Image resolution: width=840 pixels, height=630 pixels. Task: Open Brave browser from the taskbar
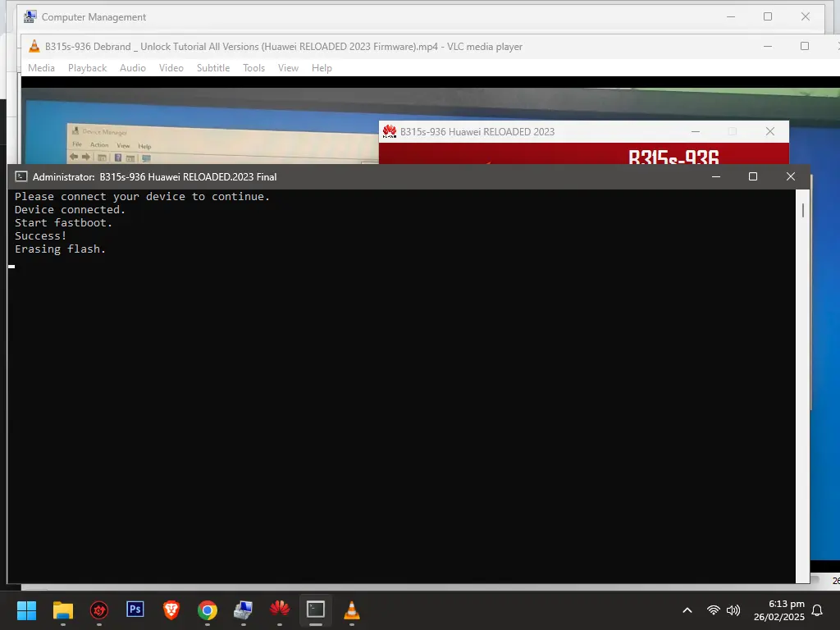pyautogui.click(x=171, y=610)
